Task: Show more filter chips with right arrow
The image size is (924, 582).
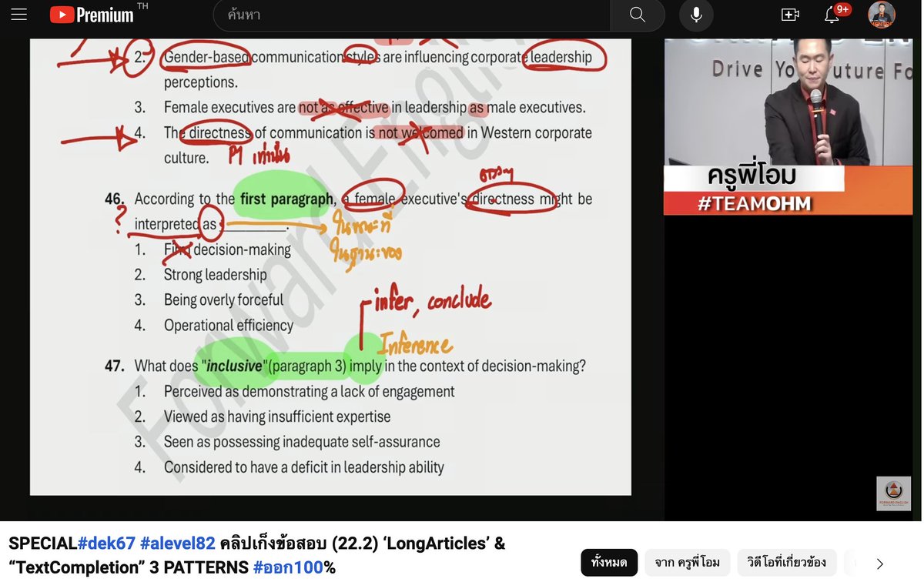Action: (x=880, y=563)
